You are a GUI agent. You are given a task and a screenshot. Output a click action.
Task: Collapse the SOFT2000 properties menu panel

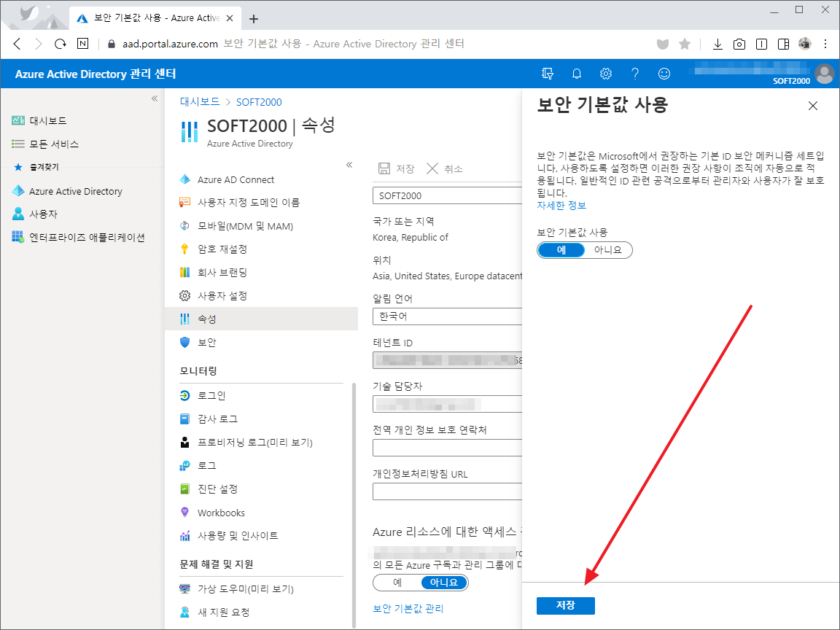tap(349, 166)
